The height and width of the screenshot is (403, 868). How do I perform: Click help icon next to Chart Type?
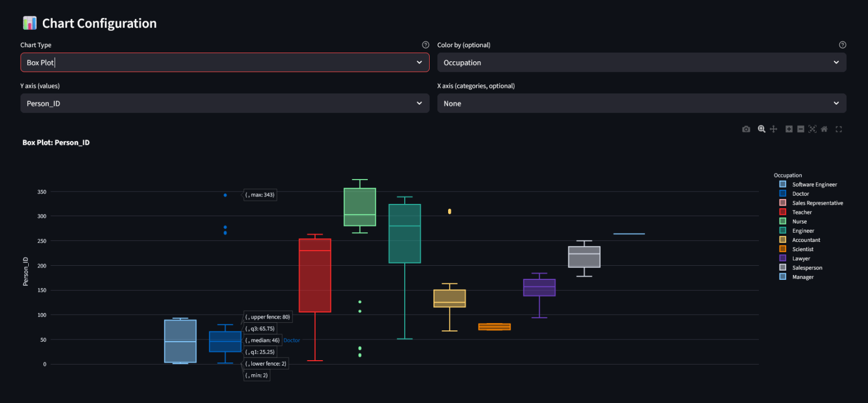coord(425,45)
